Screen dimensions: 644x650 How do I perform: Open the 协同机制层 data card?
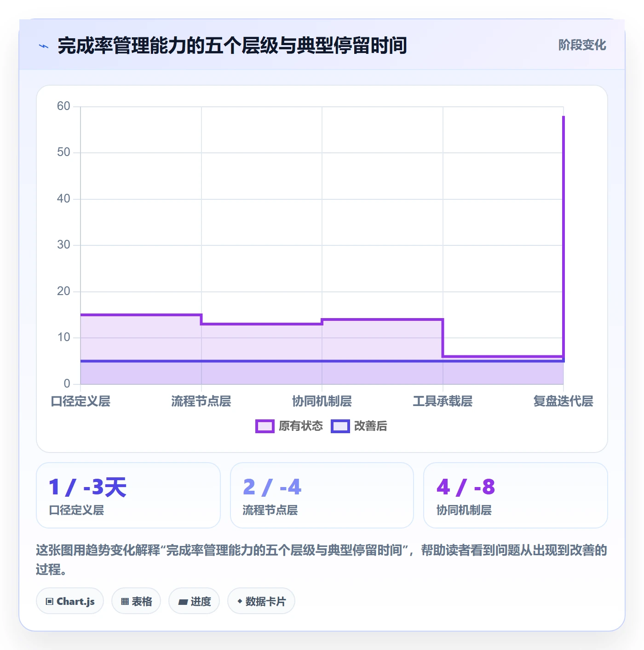[x=516, y=495]
